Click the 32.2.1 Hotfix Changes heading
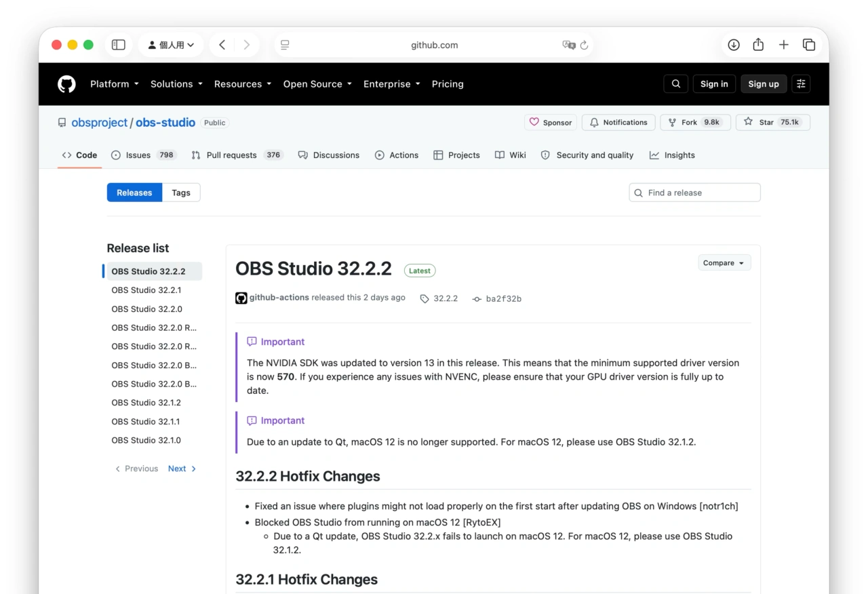 pos(307,579)
